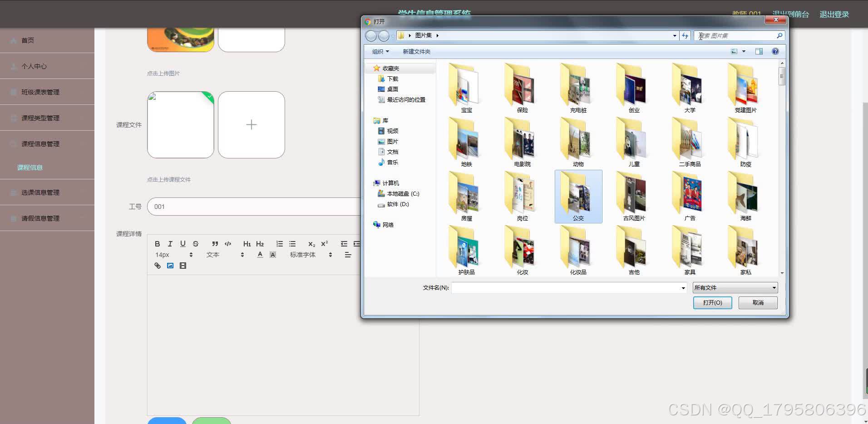This screenshot has width=868, height=424.
Task: Open 班级课表管理 in the sidebar
Action: click(47, 92)
